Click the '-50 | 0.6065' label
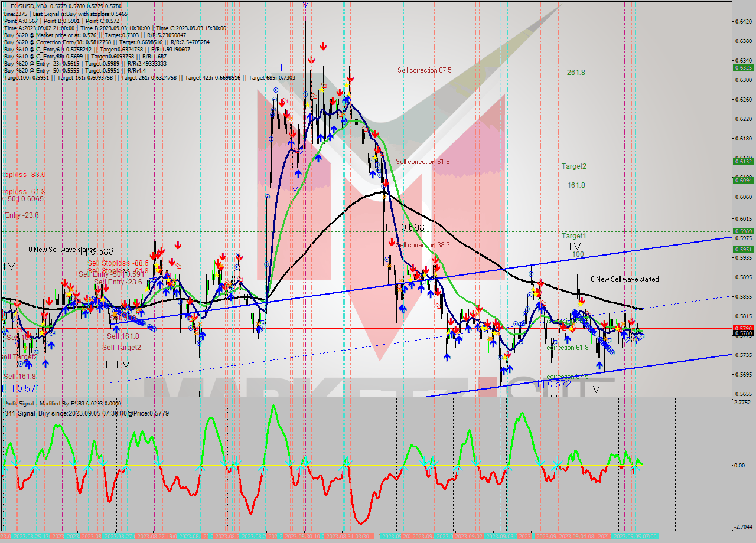 22,199
